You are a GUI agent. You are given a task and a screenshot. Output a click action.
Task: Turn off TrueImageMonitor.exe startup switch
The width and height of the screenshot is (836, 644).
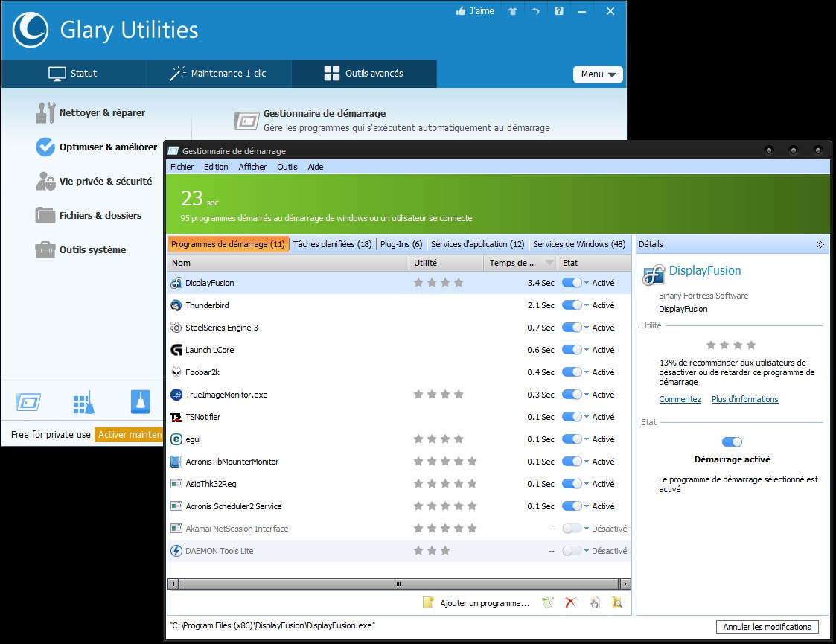(x=572, y=395)
